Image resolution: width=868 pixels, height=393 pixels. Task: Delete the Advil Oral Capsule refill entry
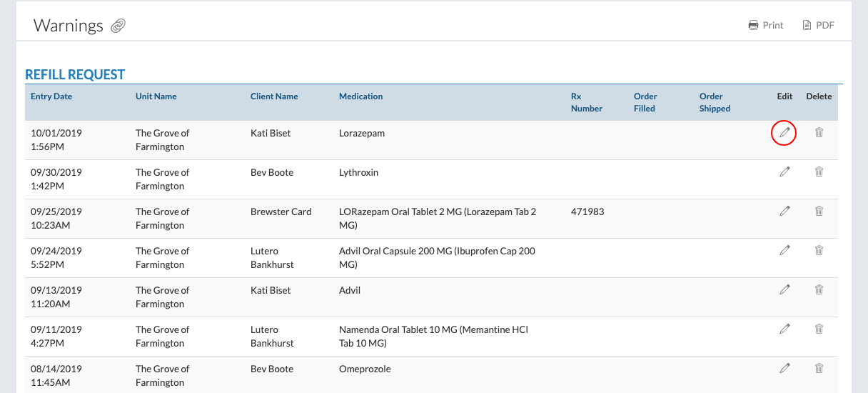pos(819,250)
